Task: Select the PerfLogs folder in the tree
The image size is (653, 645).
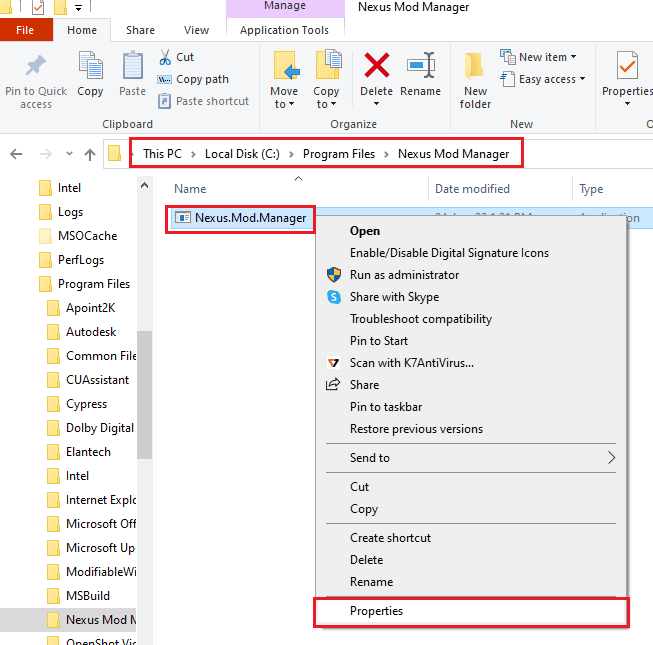Action: [x=72, y=260]
